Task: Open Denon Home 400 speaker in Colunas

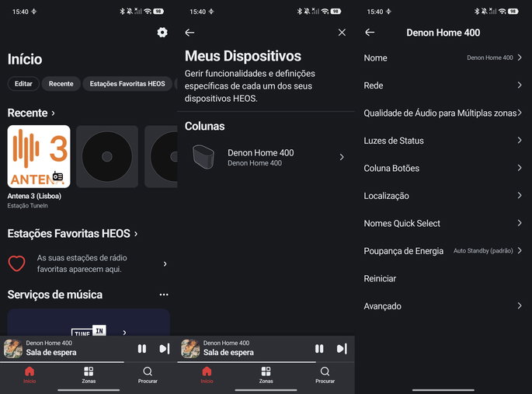Action: [266, 157]
